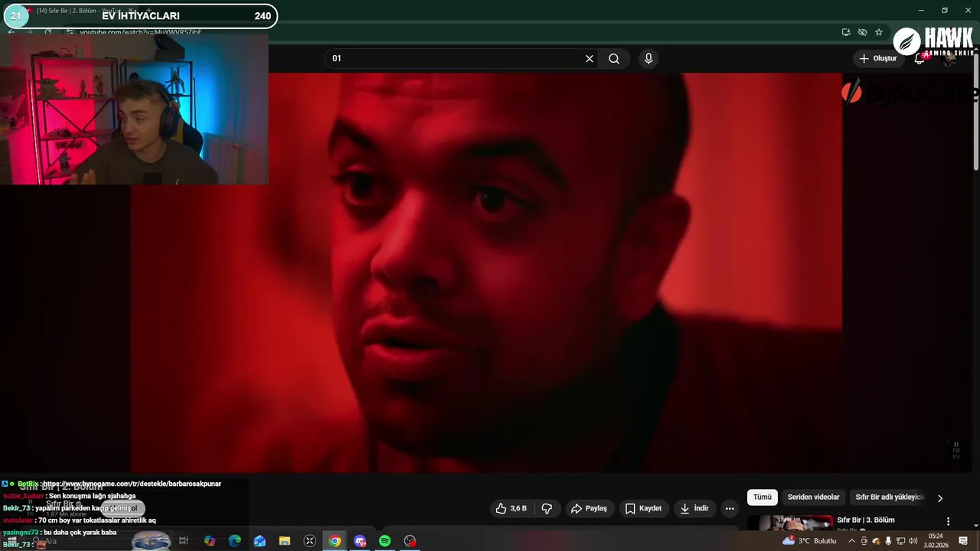
Task: Open the purple chat app taskbar icon
Action: 360,541
